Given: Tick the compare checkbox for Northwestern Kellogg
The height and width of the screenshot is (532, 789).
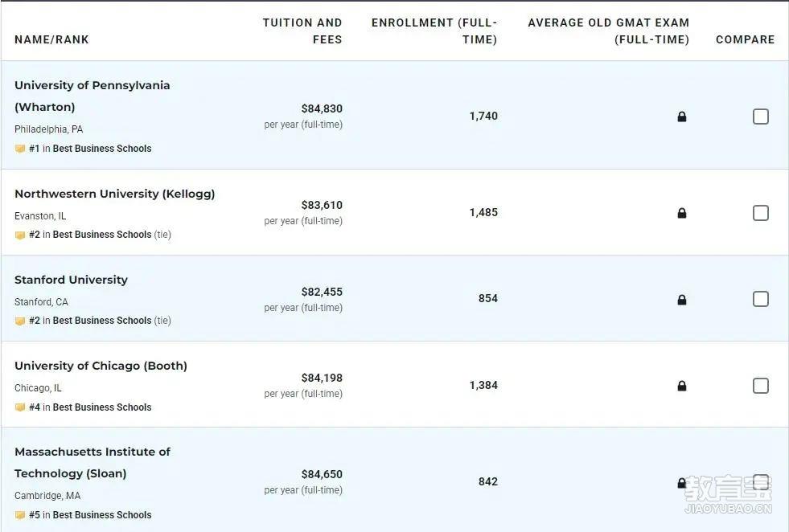Looking at the screenshot, I should point(760,213).
